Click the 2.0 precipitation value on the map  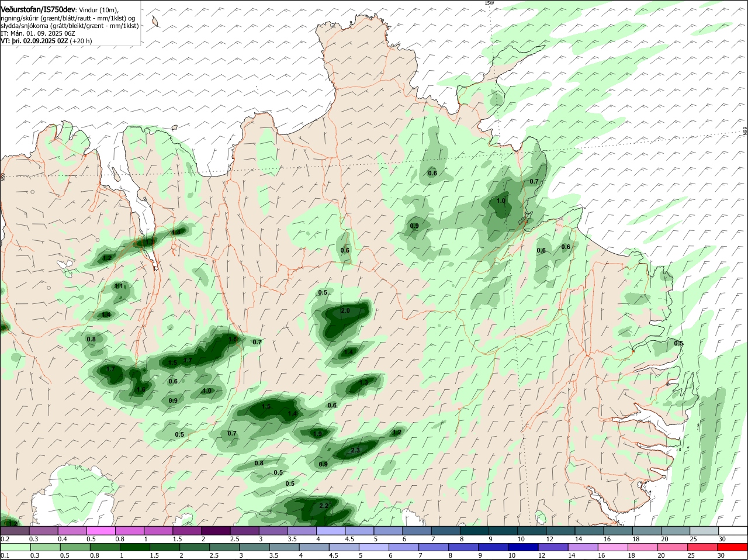345,310
